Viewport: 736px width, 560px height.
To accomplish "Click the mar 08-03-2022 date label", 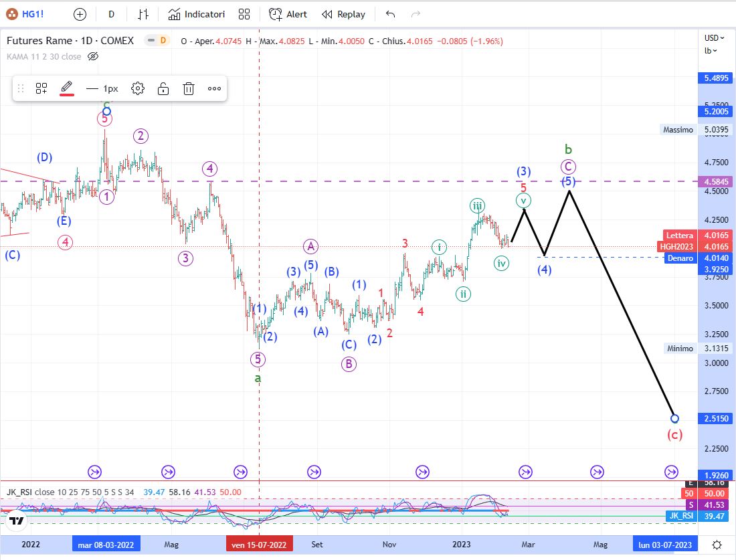I will [106, 545].
